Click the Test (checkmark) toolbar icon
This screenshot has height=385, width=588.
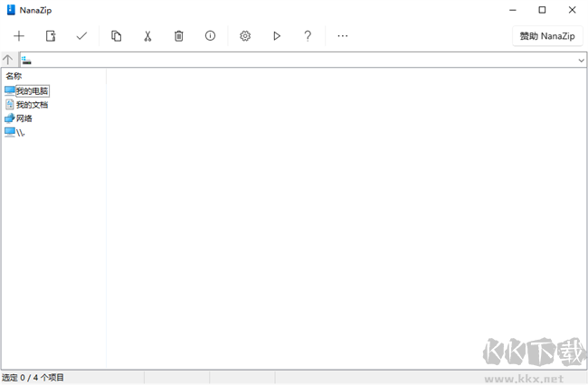(x=81, y=36)
